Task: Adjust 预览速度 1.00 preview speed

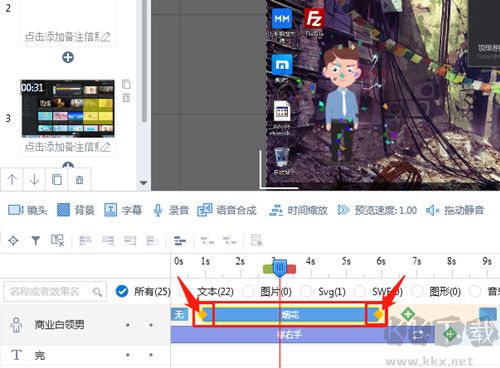Action: 377,210
